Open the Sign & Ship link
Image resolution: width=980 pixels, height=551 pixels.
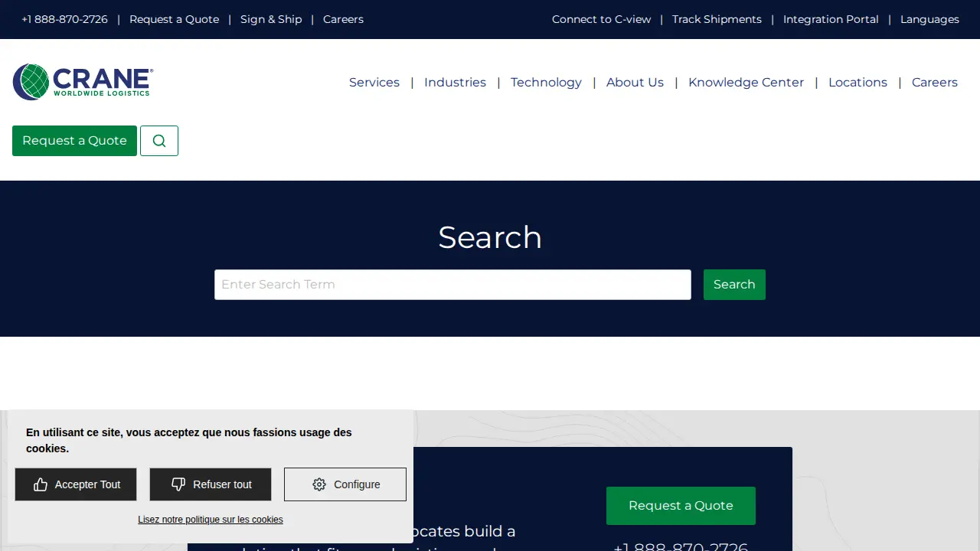point(271,19)
